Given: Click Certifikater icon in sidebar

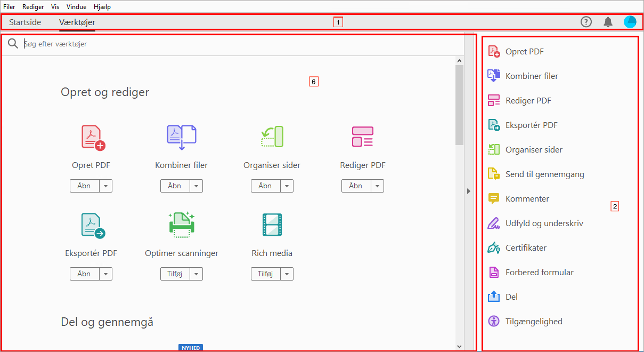Looking at the screenshot, I should [x=494, y=247].
